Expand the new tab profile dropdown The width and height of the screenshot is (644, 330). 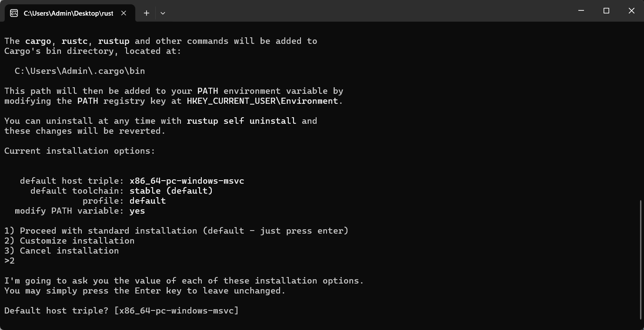click(x=163, y=13)
